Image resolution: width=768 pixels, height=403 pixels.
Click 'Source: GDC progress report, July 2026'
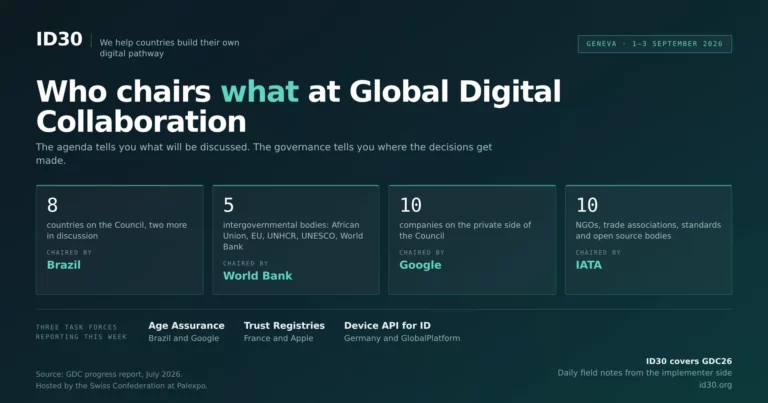109,374
